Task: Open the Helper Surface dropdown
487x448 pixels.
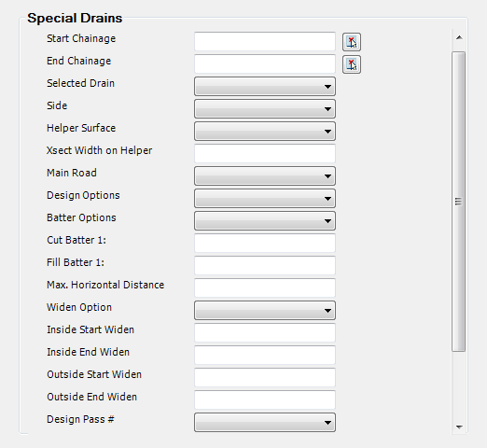Action: (x=265, y=131)
